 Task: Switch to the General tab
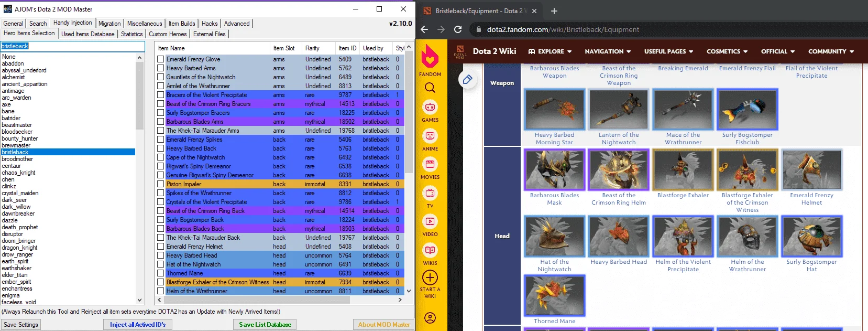(13, 24)
